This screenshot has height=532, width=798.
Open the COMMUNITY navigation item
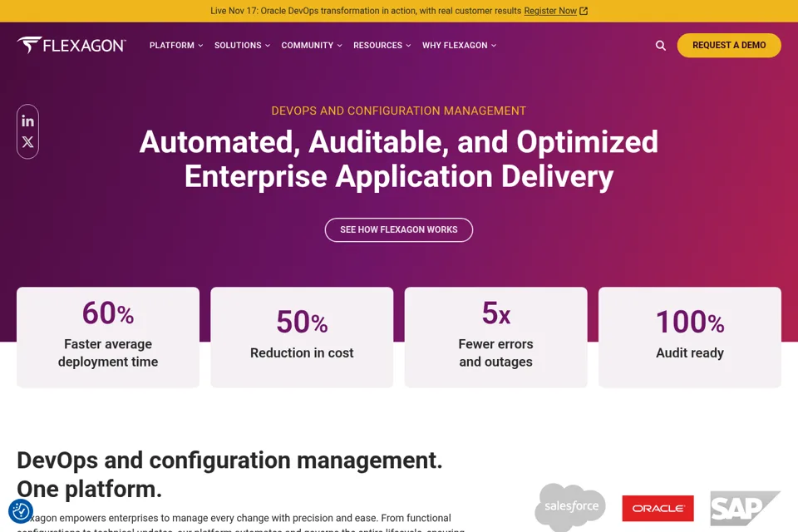click(308, 46)
